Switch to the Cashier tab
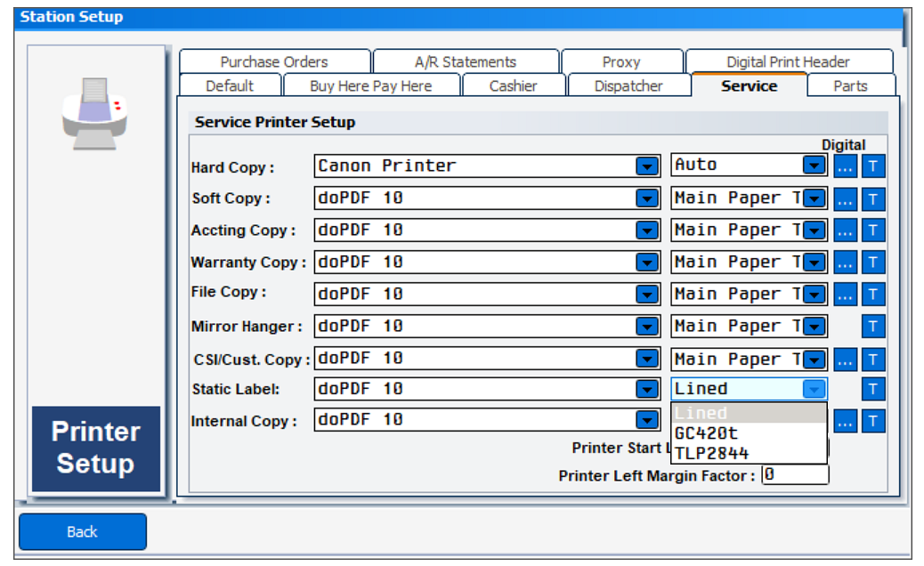The width and height of the screenshot is (924, 566). point(514,86)
